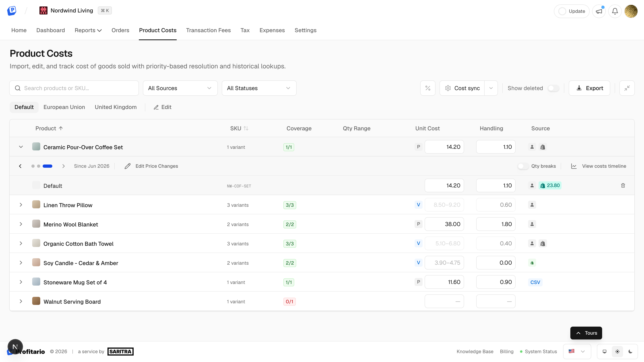The width and height of the screenshot is (644, 362).
Task: Go to previous price period arrow
Action: pos(20,166)
